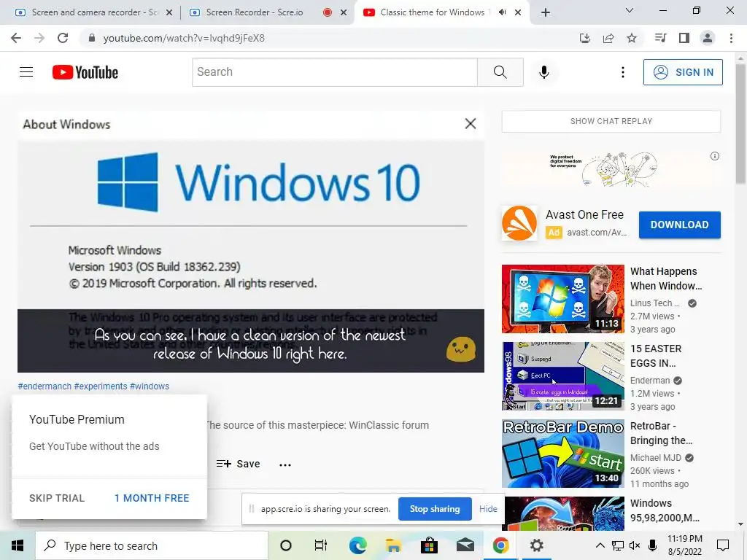This screenshot has height=560, width=747.
Task: Open the avast.com ad link
Action: [x=597, y=233]
